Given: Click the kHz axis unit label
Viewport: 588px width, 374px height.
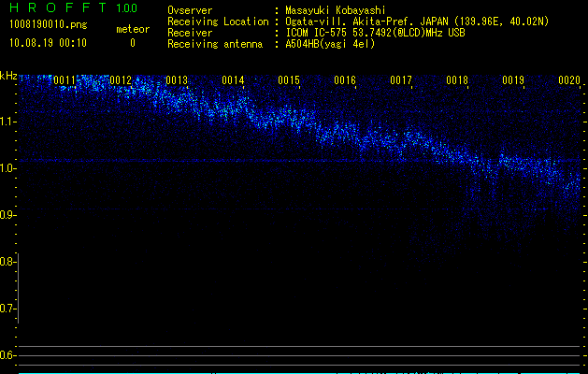Looking at the screenshot, I should [8, 76].
